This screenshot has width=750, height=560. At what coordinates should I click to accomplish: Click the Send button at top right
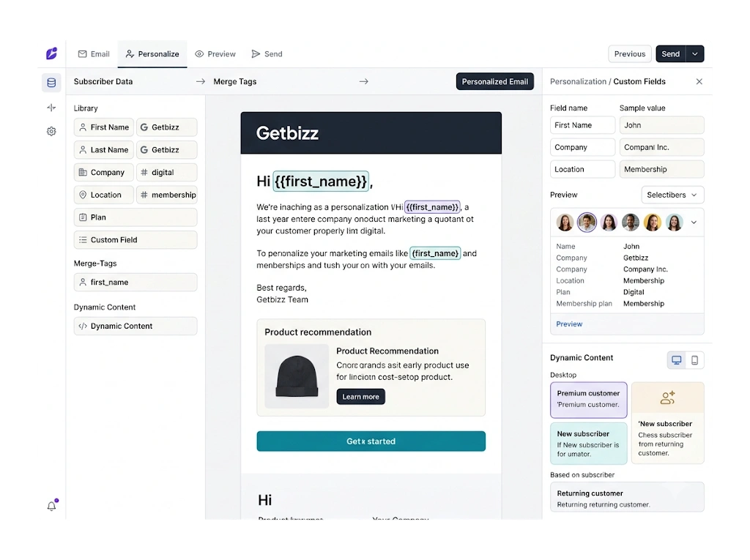tap(671, 54)
